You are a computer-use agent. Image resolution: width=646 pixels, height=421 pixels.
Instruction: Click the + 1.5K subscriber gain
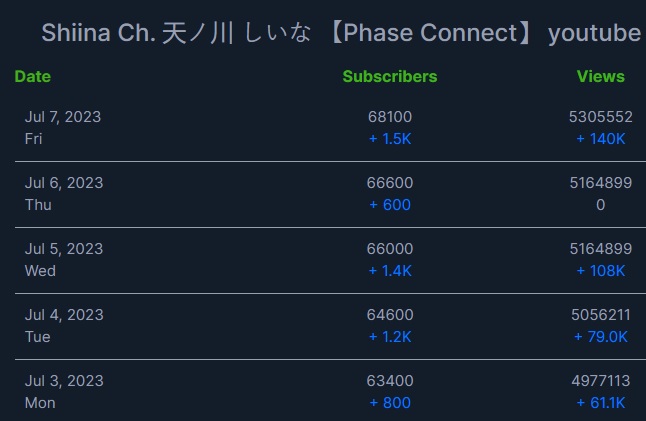(390, 139)
